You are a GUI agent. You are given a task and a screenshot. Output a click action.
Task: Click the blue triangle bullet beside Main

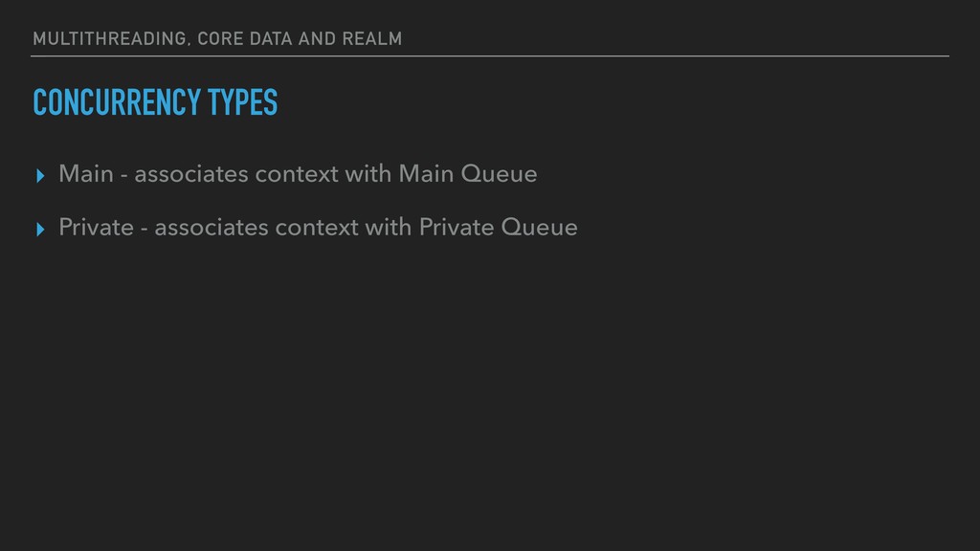(40, 176)
